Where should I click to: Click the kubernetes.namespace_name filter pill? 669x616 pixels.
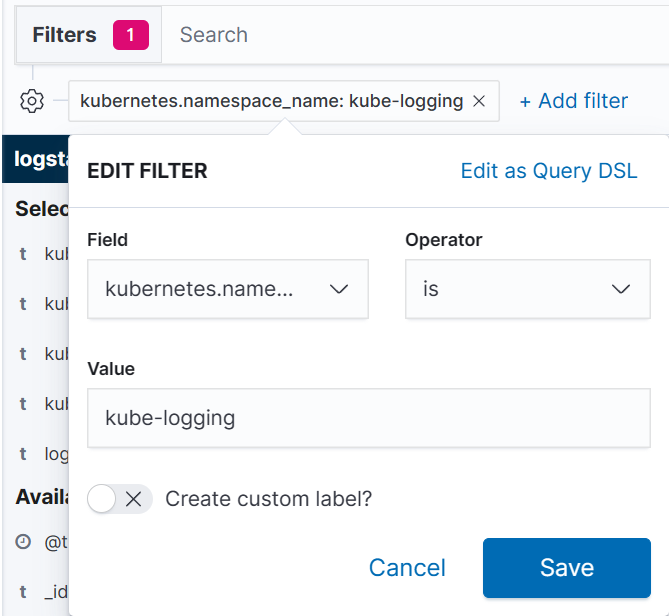pos(271,101)
